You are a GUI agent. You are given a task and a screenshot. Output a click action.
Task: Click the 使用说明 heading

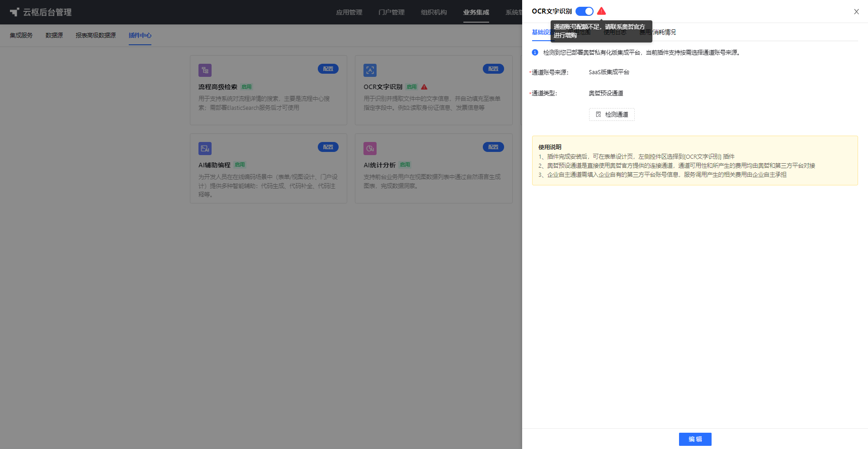click(x=550, y=147)
